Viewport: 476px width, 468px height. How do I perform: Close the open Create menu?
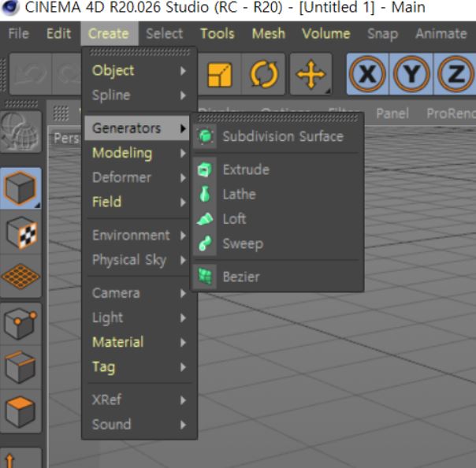pyautogui.click(x=109, y=33)
